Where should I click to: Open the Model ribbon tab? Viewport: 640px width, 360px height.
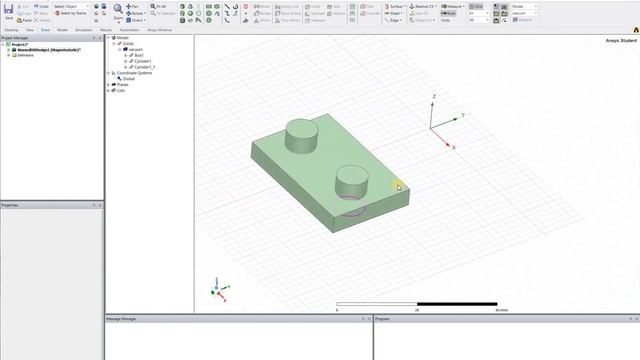pyautogui.click(x=62, y=30)
